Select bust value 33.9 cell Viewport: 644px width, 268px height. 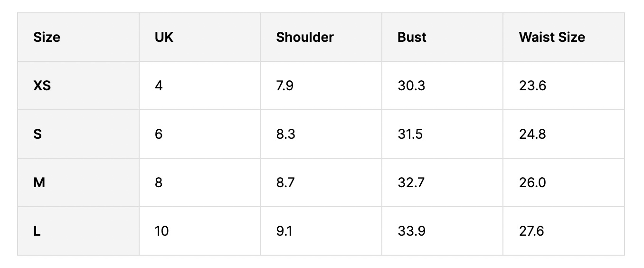[x=411, y=231]
